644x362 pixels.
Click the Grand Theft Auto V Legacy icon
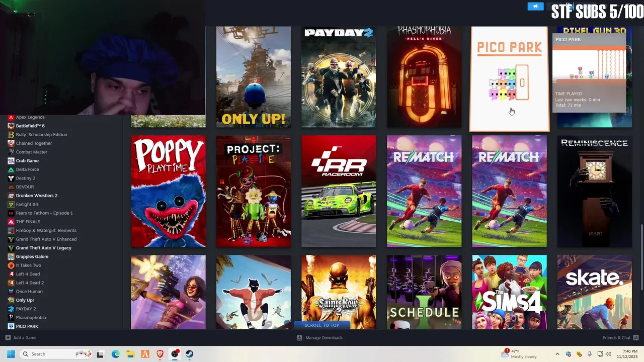(11, 248)
